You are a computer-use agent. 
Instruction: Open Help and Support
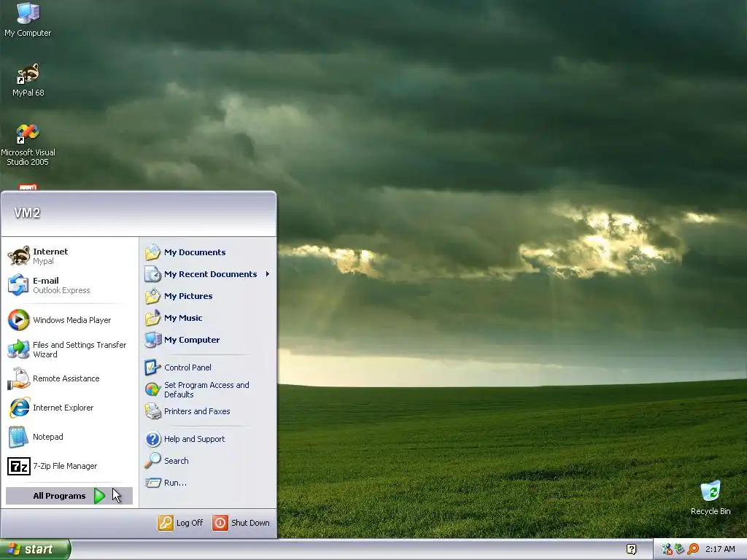tap(208, 439)
